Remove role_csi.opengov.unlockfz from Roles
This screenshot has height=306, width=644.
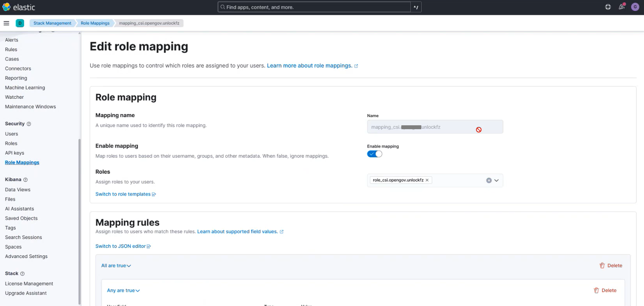(427, 180)
